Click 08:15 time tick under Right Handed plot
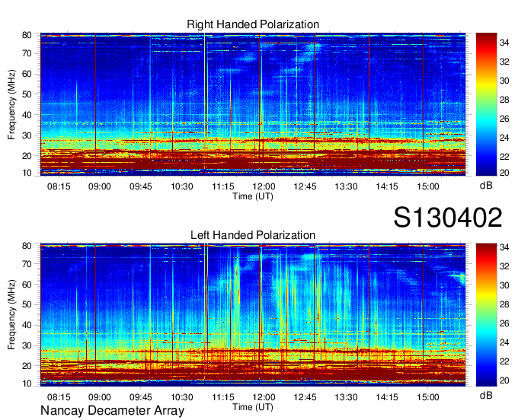Image resolution: width=518 pixels, height=420 pixels. coord(59,186)
